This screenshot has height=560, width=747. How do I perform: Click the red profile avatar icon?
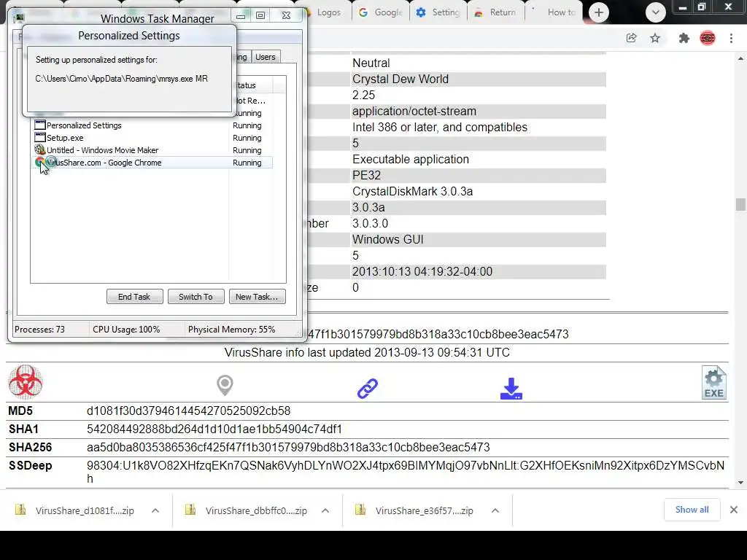pyautogui.click(x=708, y=38)
